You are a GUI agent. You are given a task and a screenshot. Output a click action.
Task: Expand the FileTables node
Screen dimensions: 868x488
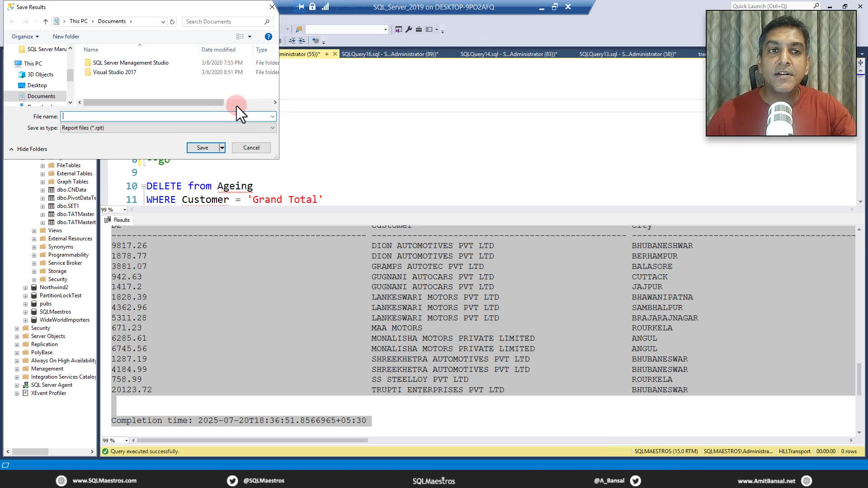point(42,166)
